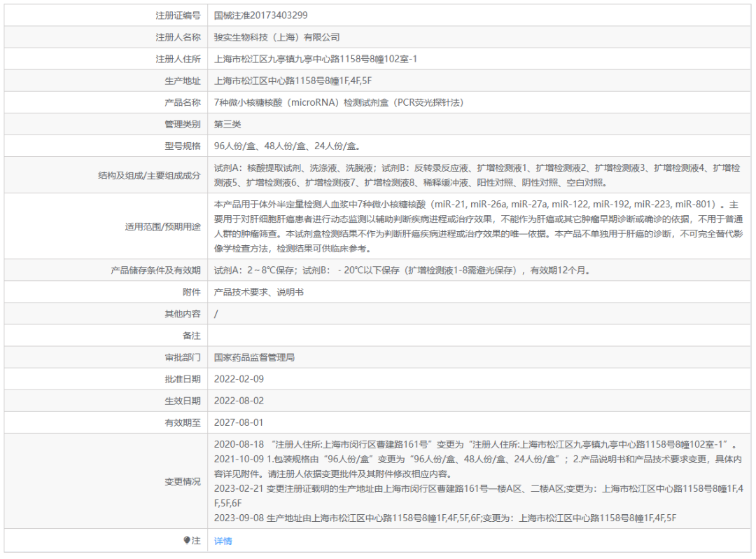Click the 详情 link at the bottom
This screenshot has width=756, height=559.
coord(223,541)
